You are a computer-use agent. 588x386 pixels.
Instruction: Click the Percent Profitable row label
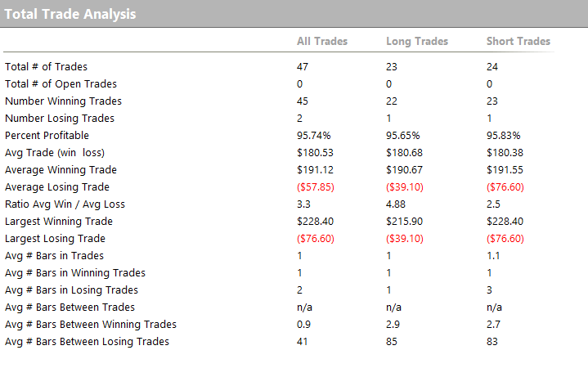pyautogui.click(x=47, y=136)
